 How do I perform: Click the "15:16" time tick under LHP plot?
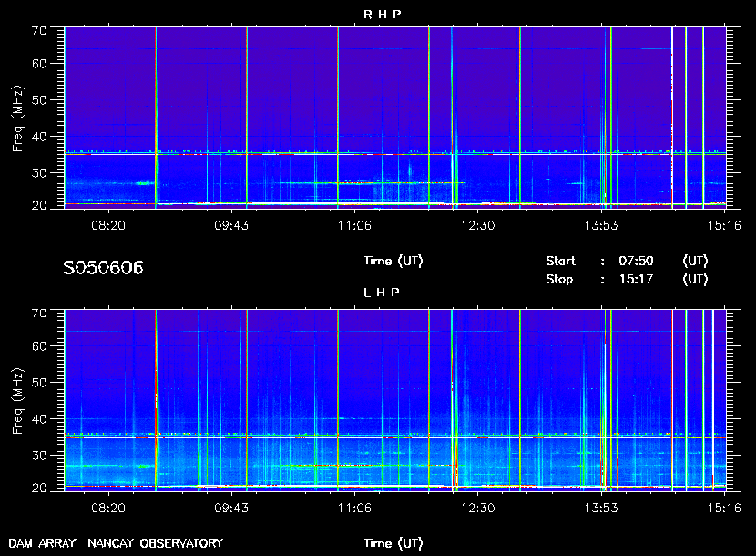pyautogui.click(x=724, y=509)
